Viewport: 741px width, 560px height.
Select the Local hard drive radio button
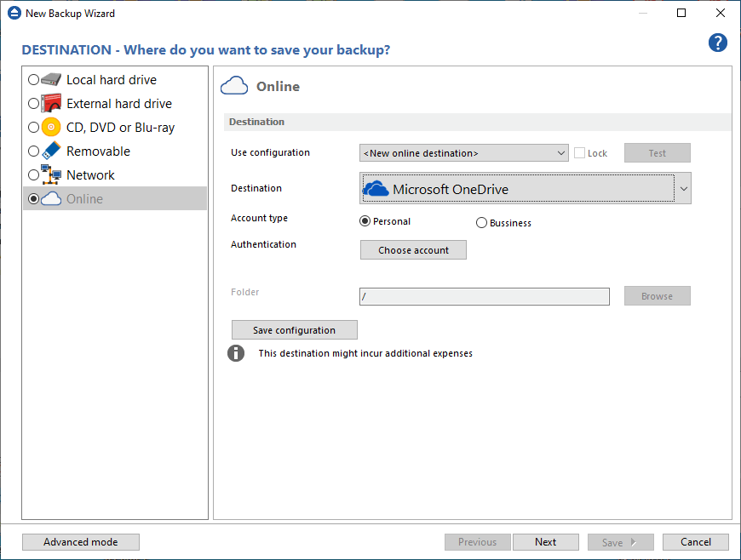[33, 79]
